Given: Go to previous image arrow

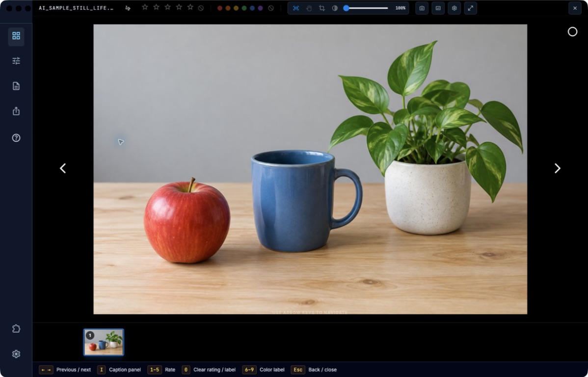Looking at the screenshot, I should [x=63, y=168].
